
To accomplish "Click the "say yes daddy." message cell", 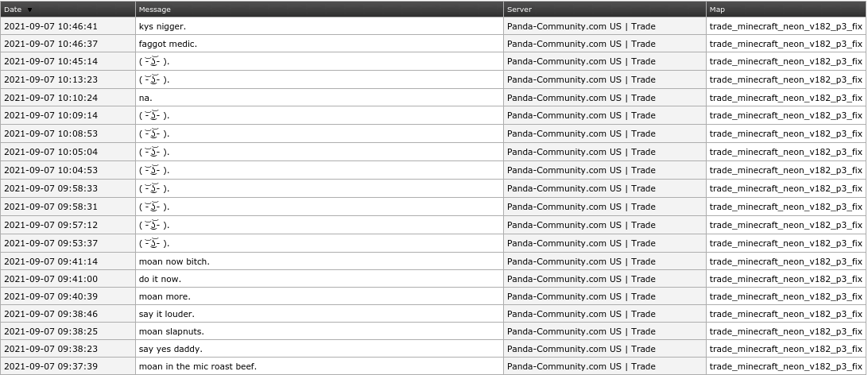I will (170, 348).
